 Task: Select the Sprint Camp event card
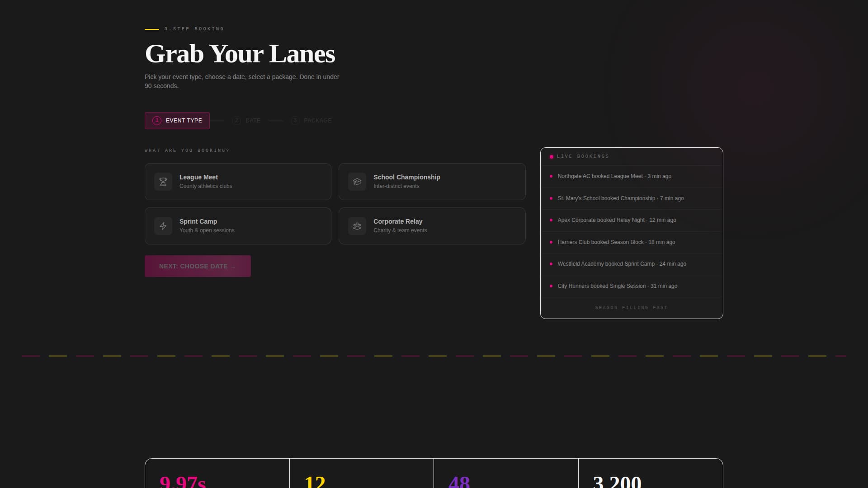click(238, 226)
